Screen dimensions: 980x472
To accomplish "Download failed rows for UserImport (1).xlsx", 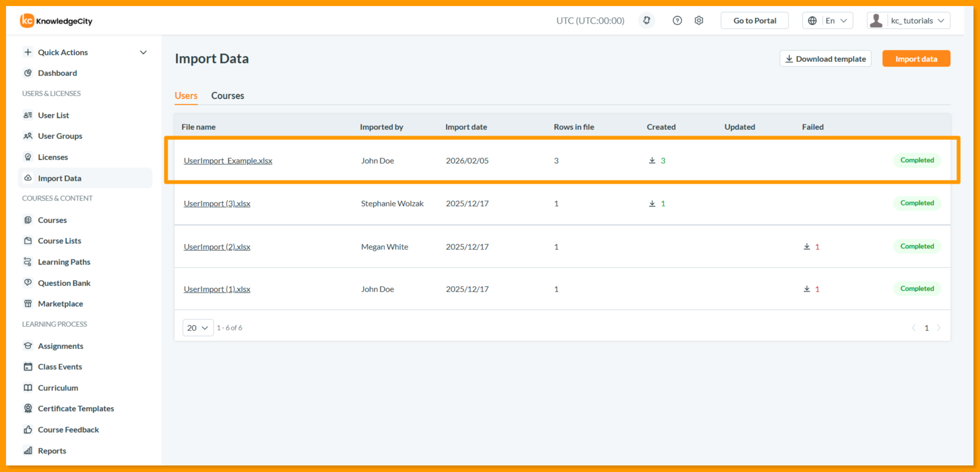I will click(807, 289).
